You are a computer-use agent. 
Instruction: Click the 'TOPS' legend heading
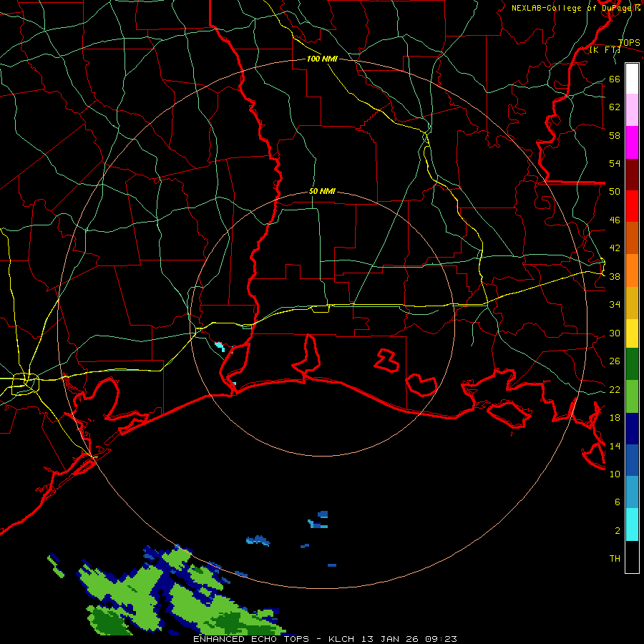629,42
